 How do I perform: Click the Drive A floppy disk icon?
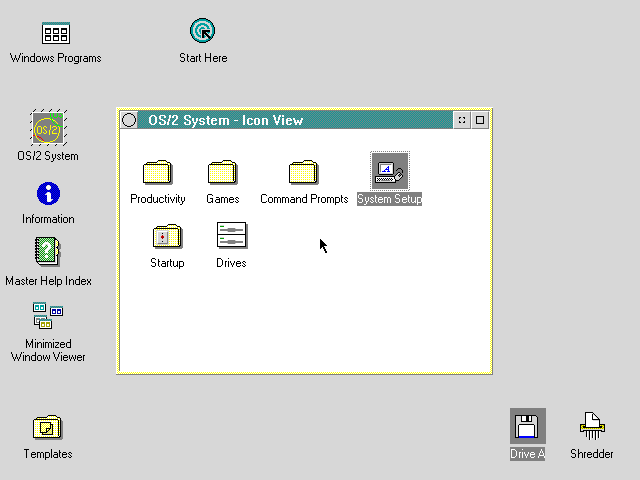(527, 426)
